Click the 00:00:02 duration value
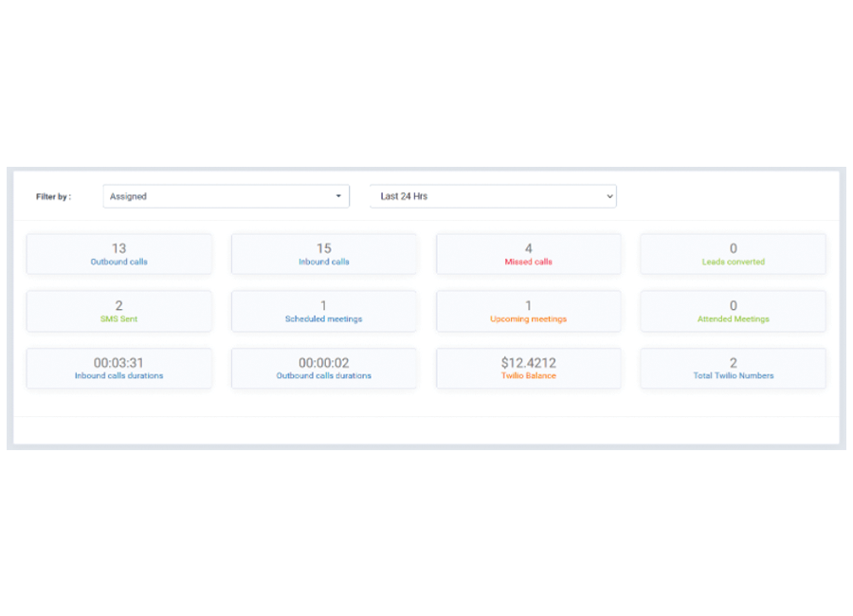Screen dimensions: 853x616 pyautogui.click(x=323, y=362)
